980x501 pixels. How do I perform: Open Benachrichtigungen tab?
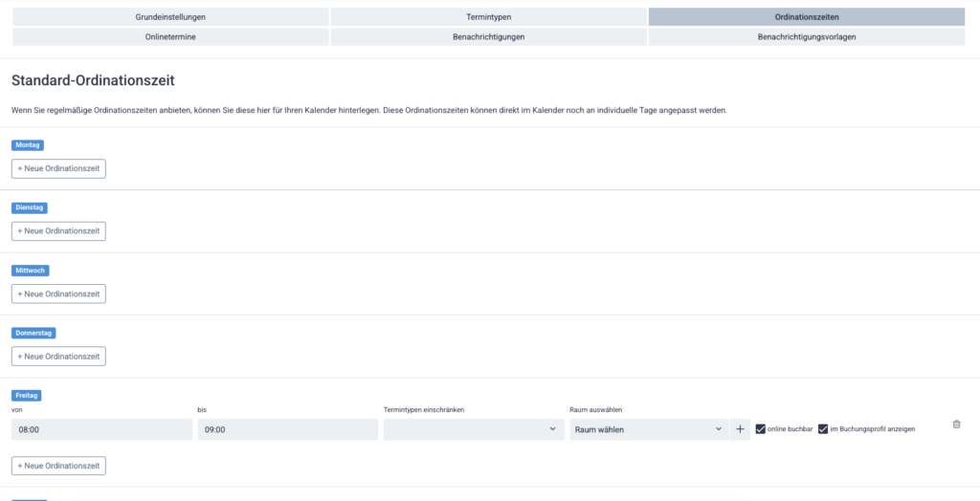(488, 36)
